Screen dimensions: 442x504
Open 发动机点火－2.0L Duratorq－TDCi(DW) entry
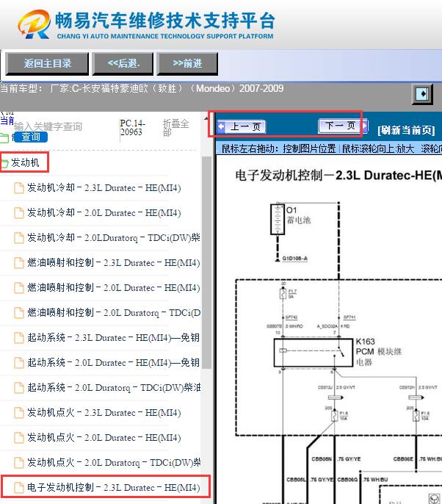tap(113, 463)
